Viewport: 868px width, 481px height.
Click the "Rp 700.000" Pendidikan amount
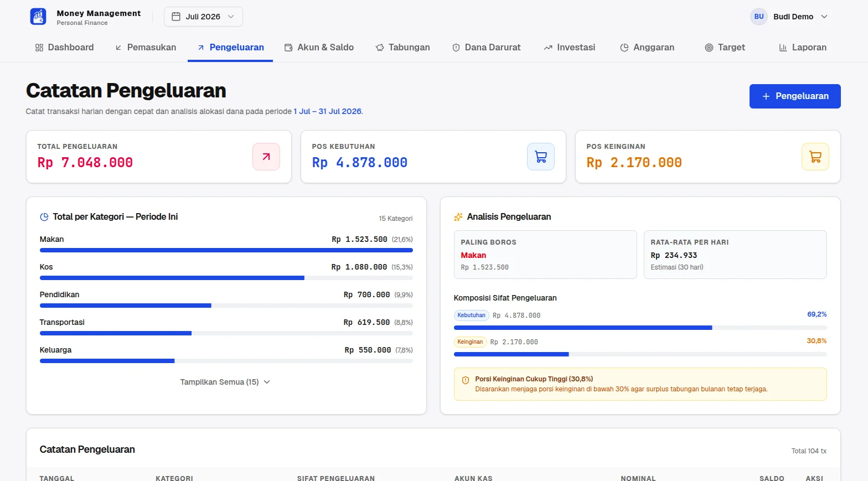pyautogui.click(x=367, y=294)
